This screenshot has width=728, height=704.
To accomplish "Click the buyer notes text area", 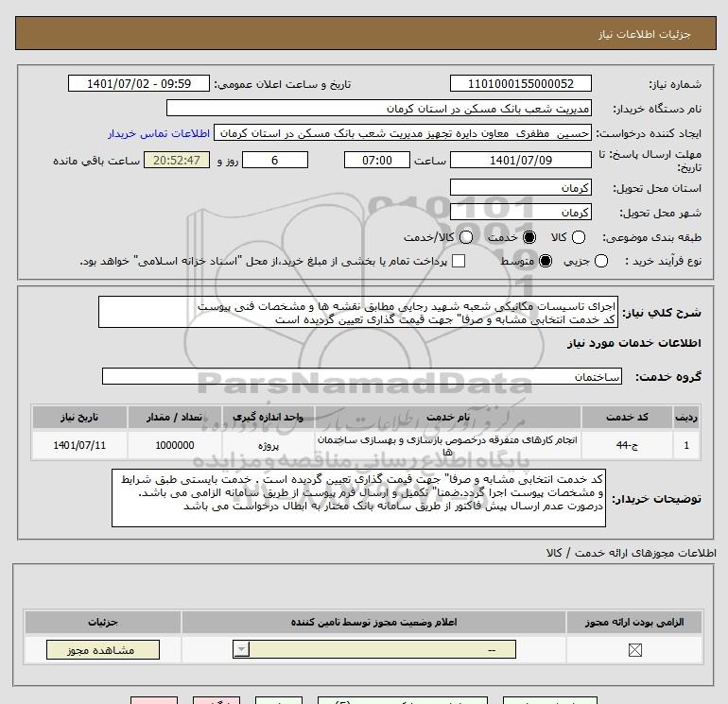I will click(358, 498).
